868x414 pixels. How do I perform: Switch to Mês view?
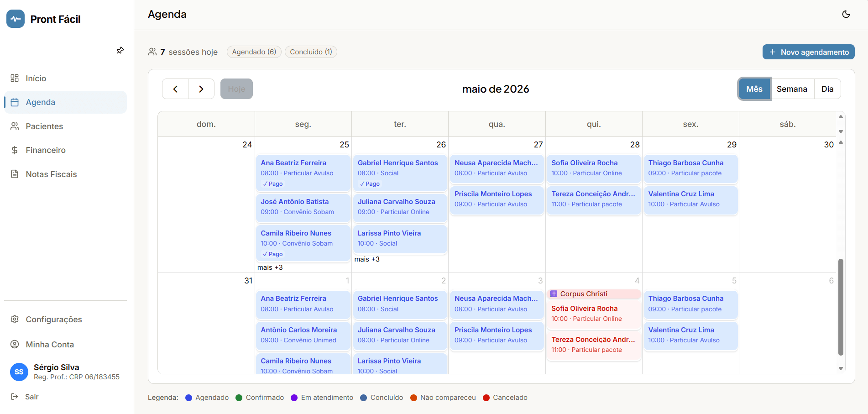pos(754,89)
